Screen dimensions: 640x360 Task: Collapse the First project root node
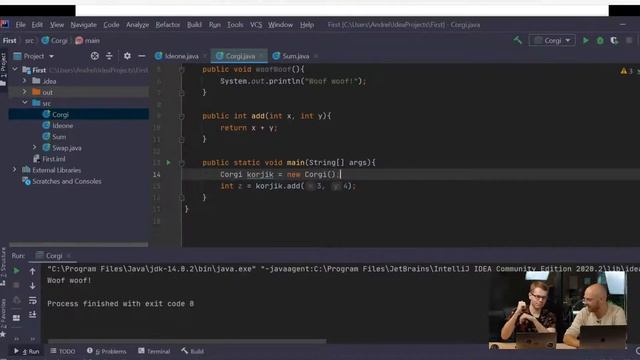coord(15,70)
